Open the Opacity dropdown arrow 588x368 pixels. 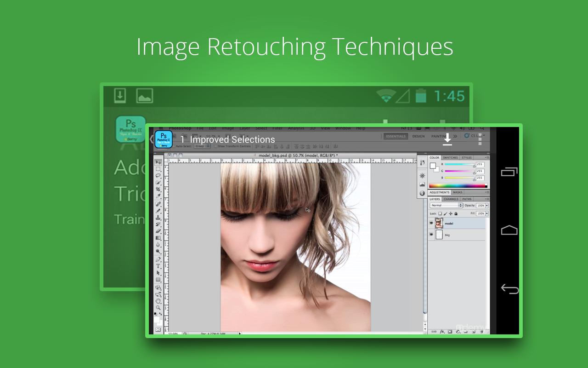tap(487, 205)
